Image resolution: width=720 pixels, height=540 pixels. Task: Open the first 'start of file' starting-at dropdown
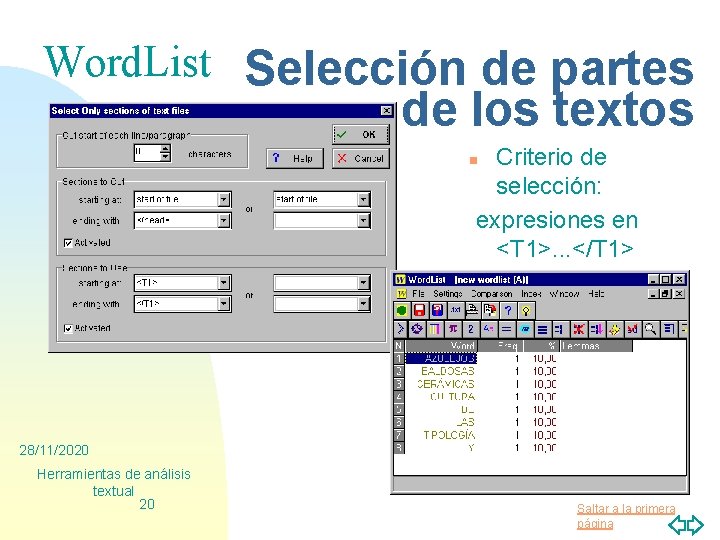click(224, 199)
